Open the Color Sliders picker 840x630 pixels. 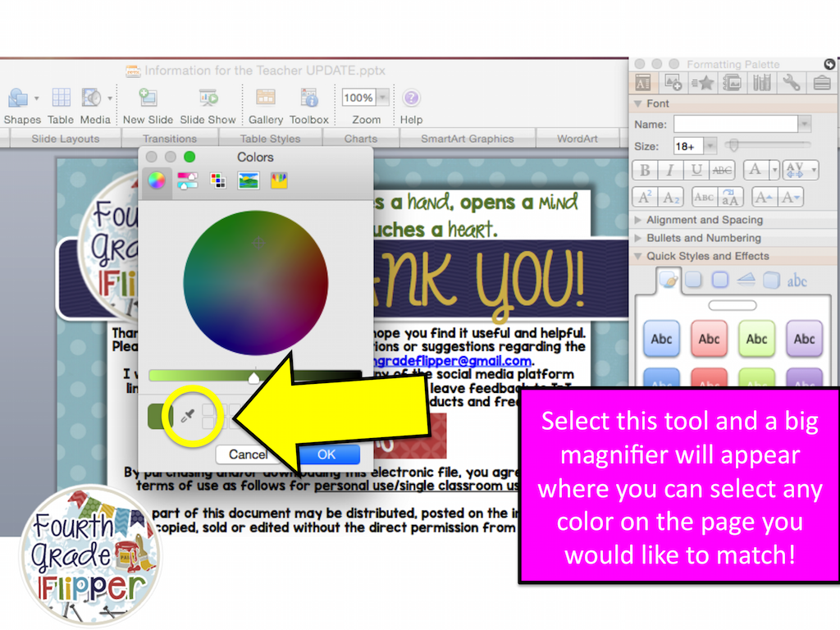click(187, 181)
